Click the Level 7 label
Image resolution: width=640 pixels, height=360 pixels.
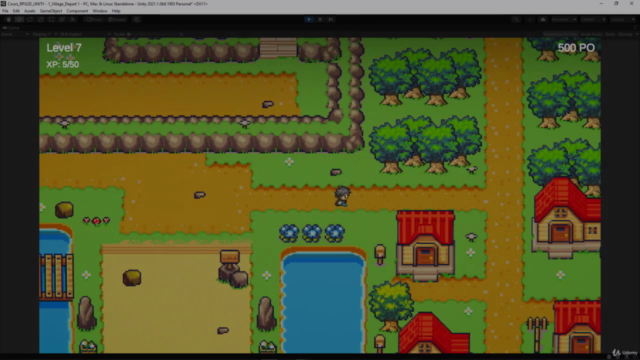(x=64, y=48)
